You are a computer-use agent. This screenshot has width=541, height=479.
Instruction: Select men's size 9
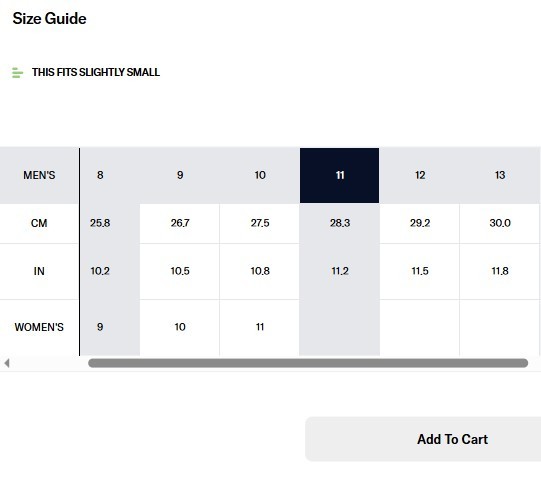(180, 175)
